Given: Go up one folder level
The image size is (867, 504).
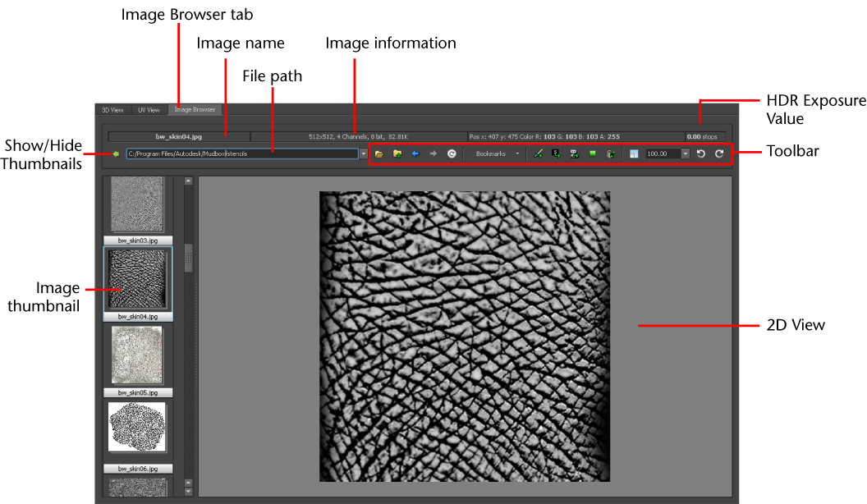Looking at the screenshot, I should coord(397,154).
